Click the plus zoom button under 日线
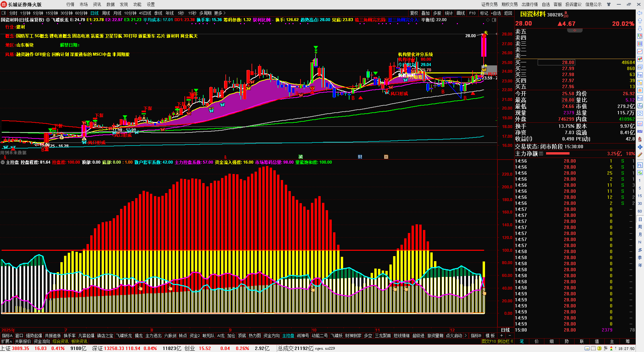The height and width of the screenshot is (352, 644). point(502,336)
